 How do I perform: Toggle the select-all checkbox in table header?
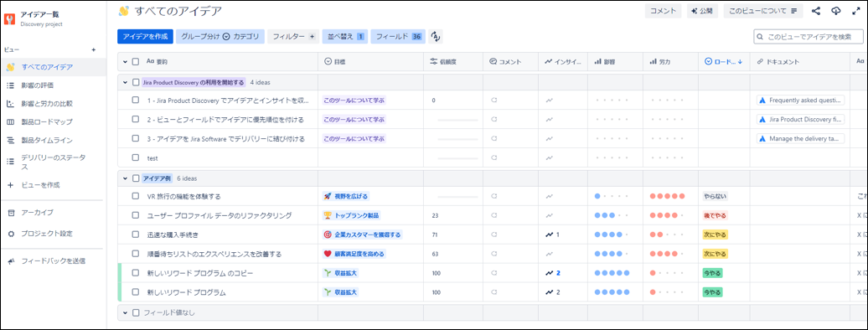point(136,62)
